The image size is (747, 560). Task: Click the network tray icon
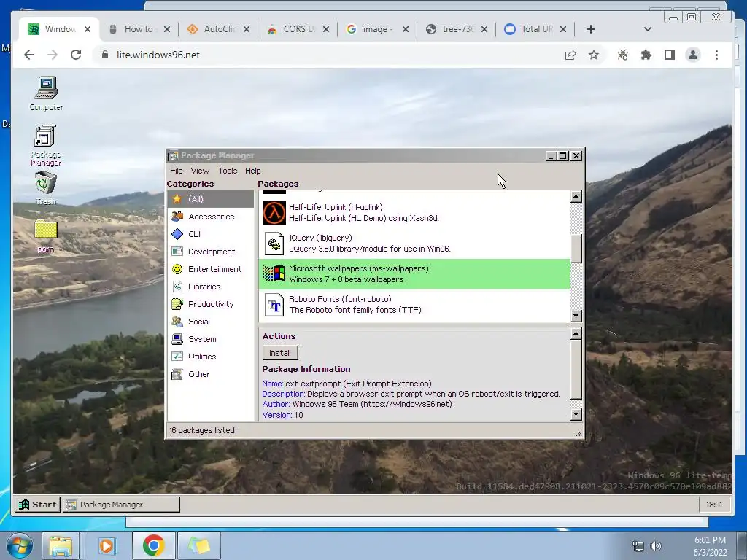pyautogui.click(x=638, y=545)
